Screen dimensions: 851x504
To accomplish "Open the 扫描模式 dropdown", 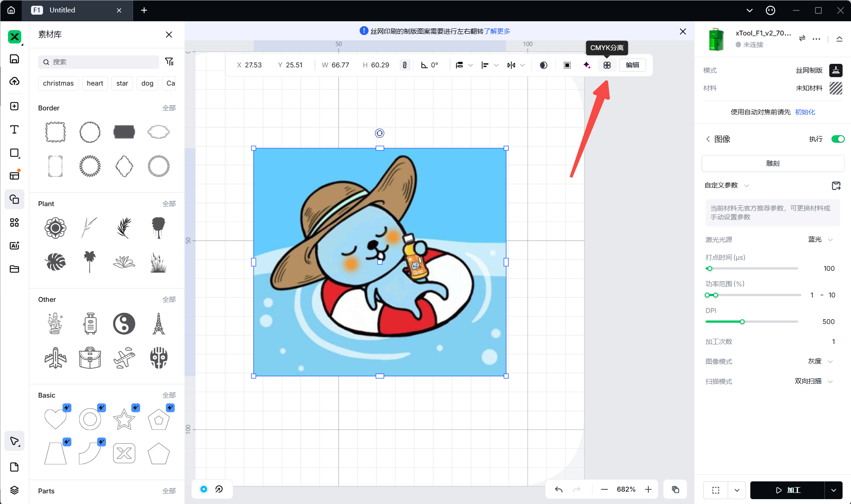I will click(814, 382).
